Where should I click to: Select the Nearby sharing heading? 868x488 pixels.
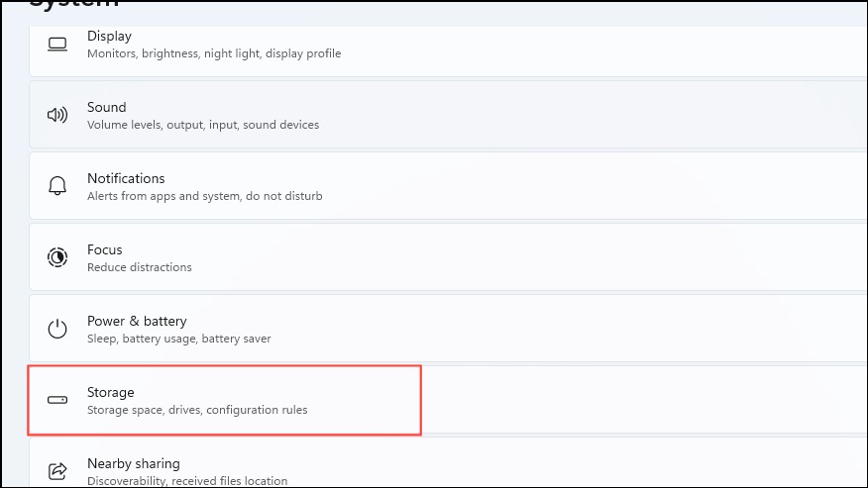coord(134,463)
